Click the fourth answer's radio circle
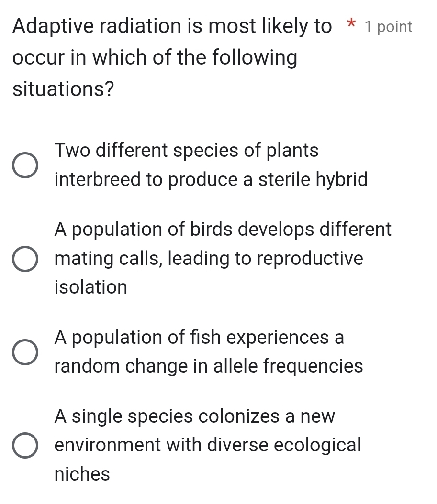The width and height of the screenshot is (437, 504). pos(26,445)
